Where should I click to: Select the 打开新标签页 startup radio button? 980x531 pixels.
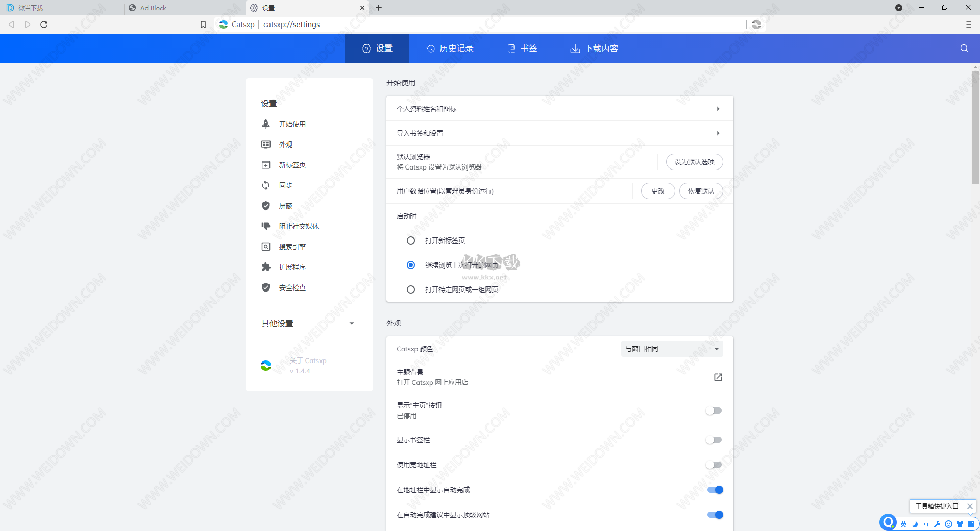pos(411,240)
